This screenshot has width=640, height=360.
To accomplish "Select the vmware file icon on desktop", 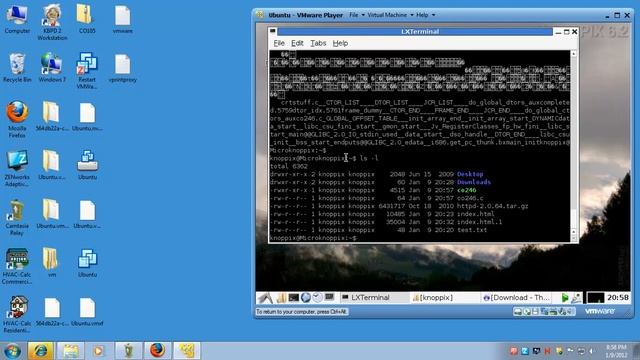I will (122, 18).
